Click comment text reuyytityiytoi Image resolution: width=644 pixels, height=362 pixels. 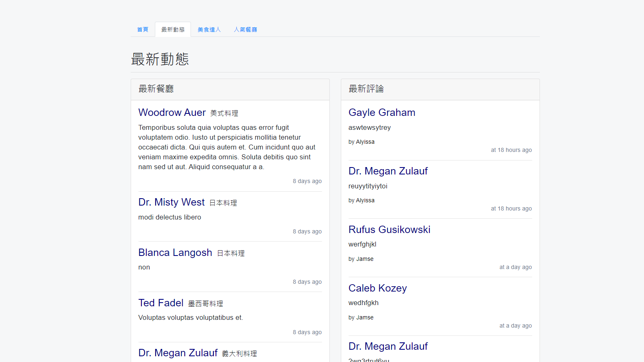tap(368, 186)
